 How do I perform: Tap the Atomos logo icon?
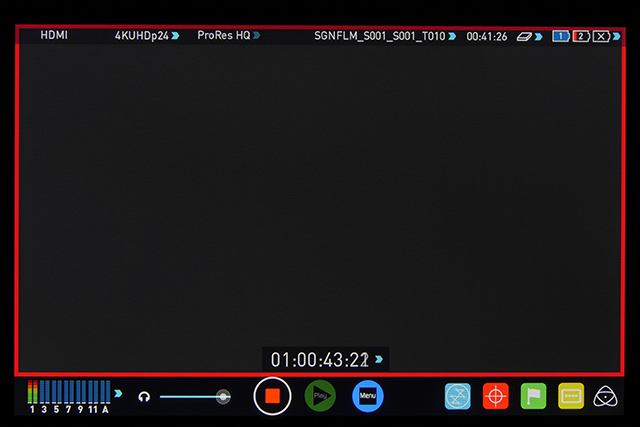[605, 397]
